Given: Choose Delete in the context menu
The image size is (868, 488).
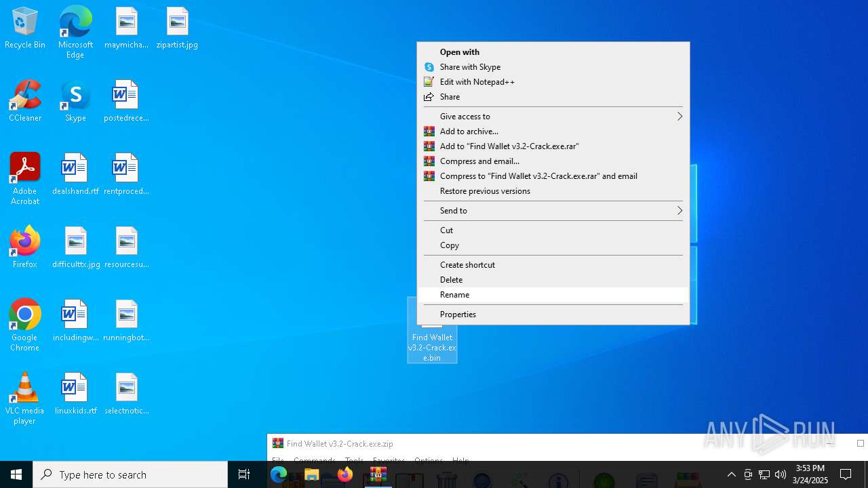Looking at the screenshot, I should (x=553, y=280).
